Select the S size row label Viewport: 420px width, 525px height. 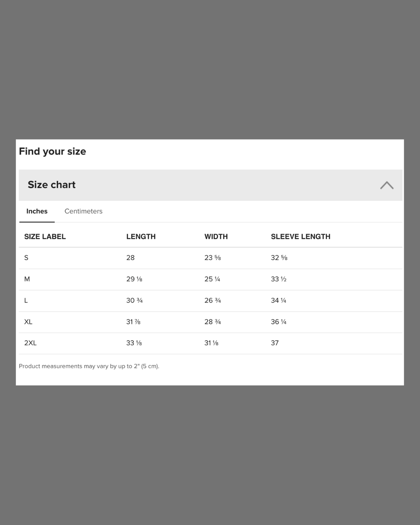pyautogui.click(x=26, y=258)
